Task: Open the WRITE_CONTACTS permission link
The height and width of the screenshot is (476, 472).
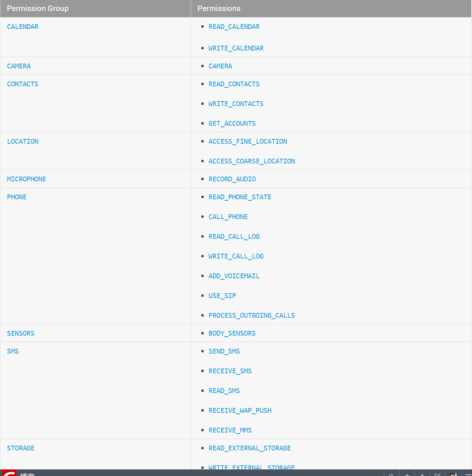Action: coord(236,104)
